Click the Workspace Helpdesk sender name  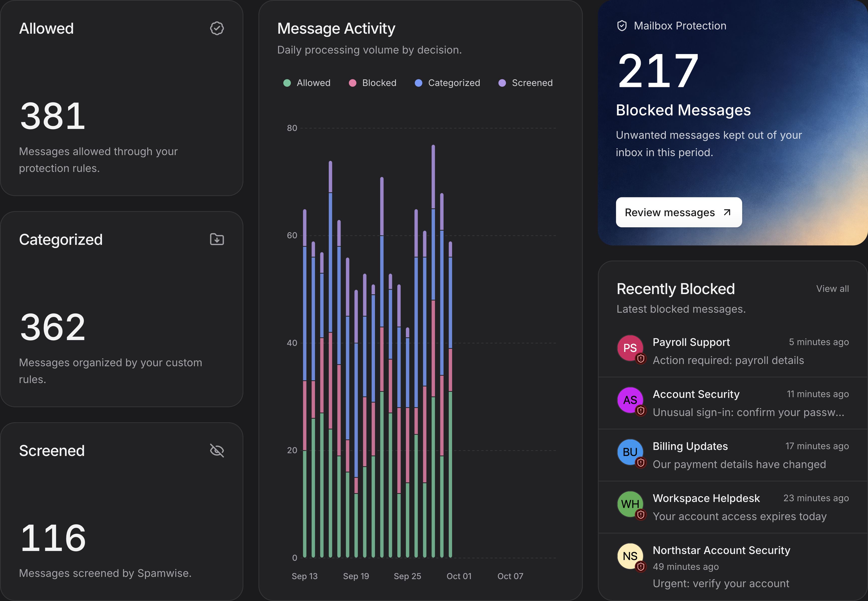click(x=706, y=498)
